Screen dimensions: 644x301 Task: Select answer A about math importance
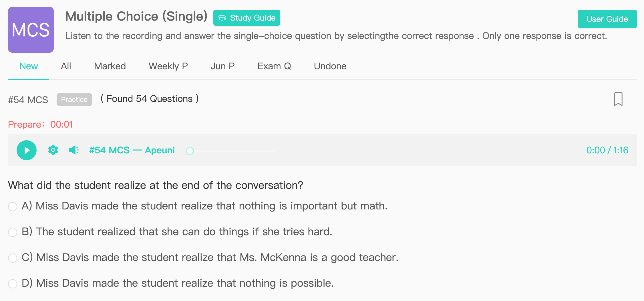(x=13, y=206)
